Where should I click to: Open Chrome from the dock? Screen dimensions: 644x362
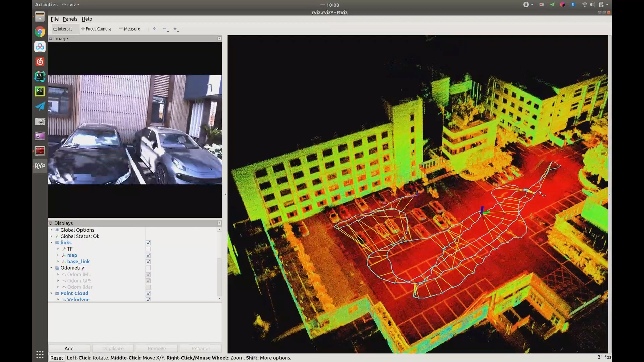point(40,32)
